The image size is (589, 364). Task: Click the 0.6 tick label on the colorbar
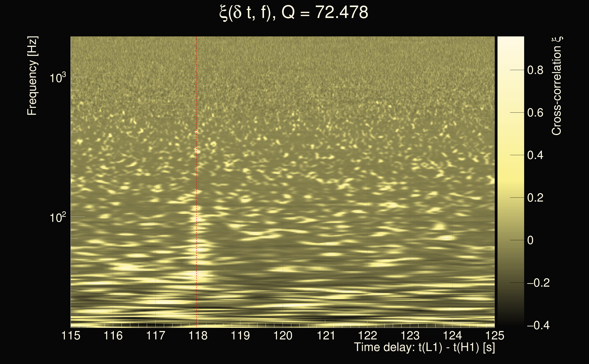(x=535, y=113)
